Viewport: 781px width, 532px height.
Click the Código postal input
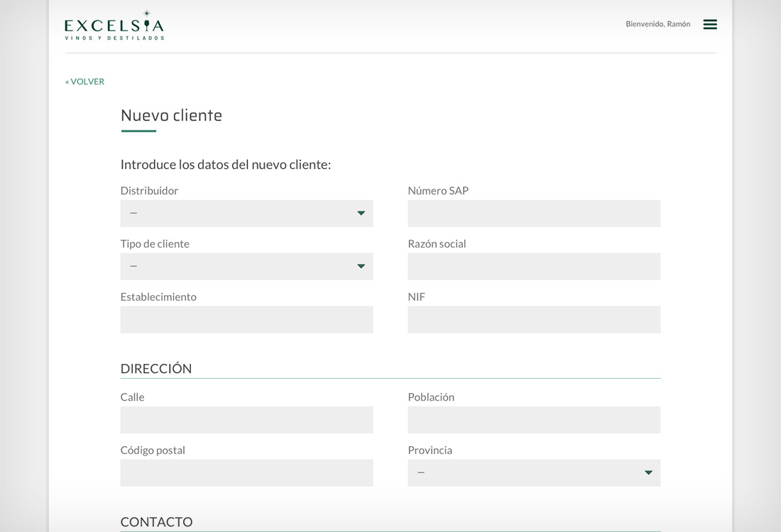click(246, 473)
